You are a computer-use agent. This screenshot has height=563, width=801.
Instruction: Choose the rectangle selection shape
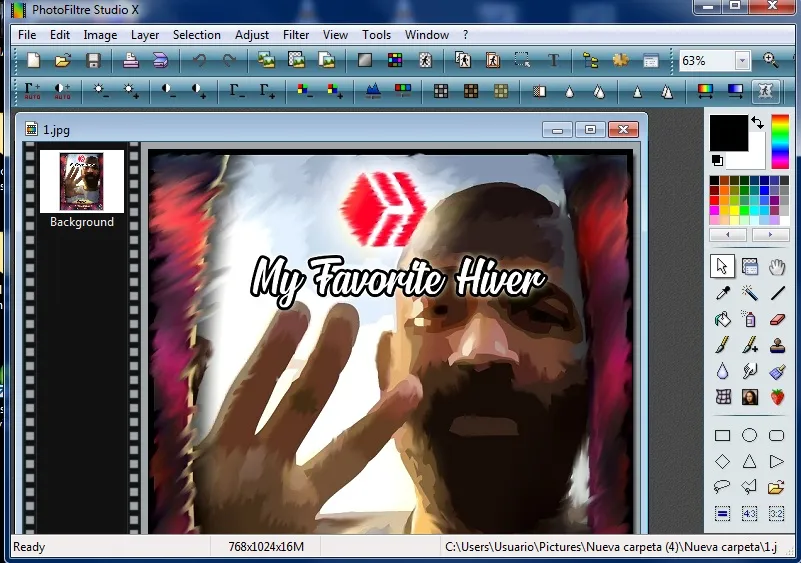click(x=722, y=435)
